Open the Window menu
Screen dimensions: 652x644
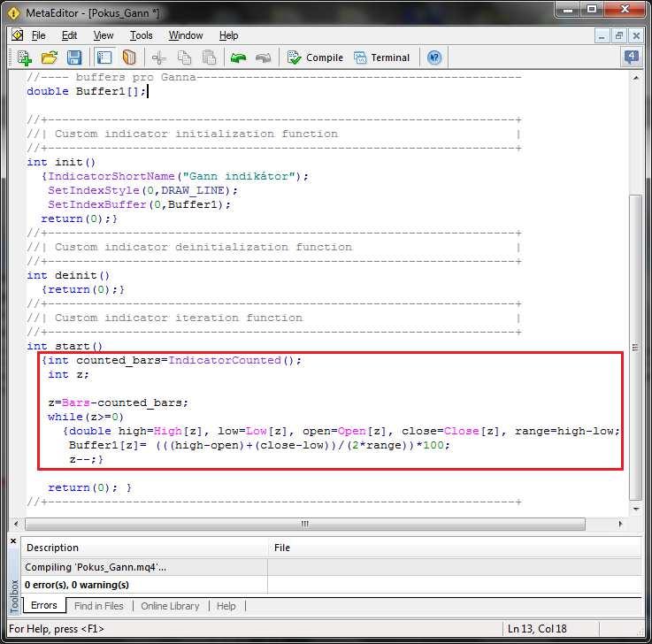point(186,35)
